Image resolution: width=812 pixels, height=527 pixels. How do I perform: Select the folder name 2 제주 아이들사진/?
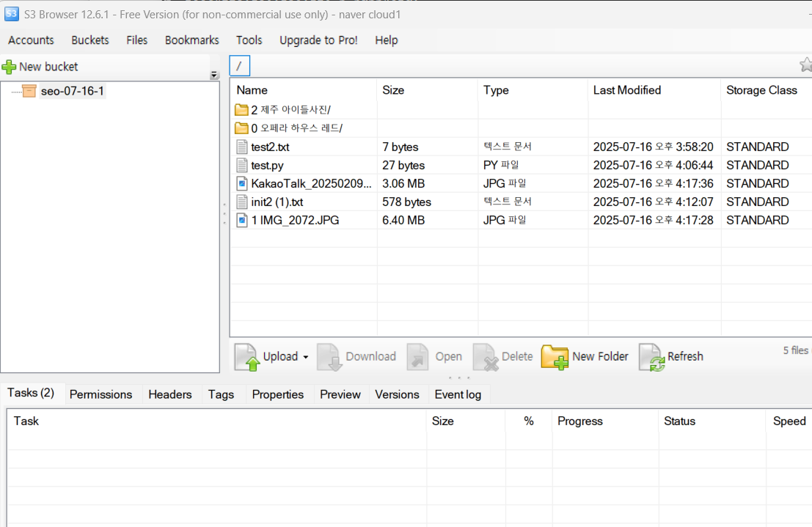[x=290, y=110]
